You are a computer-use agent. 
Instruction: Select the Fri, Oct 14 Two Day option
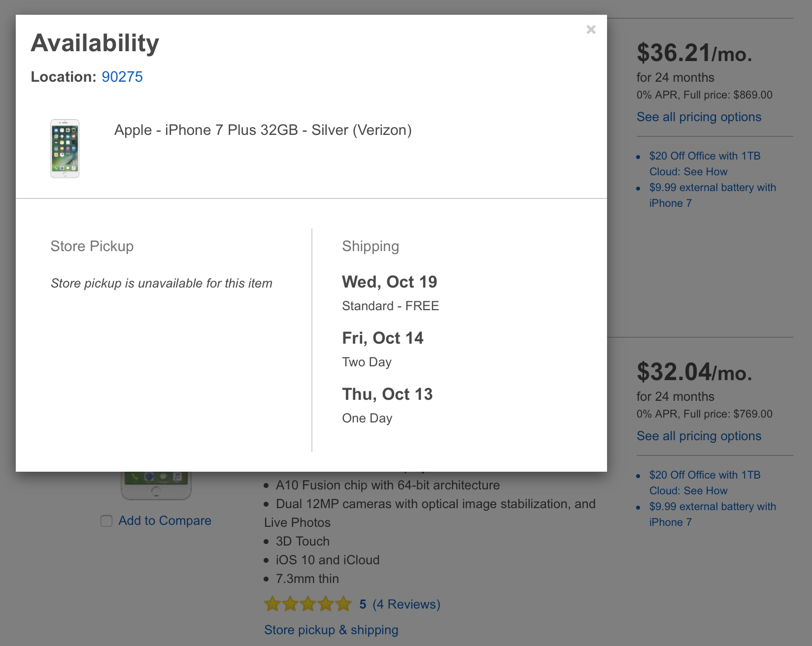(x=382, y=338)
